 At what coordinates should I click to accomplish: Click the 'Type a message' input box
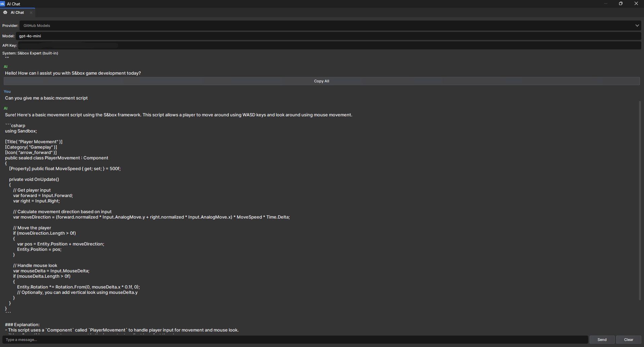pos(295,340)
